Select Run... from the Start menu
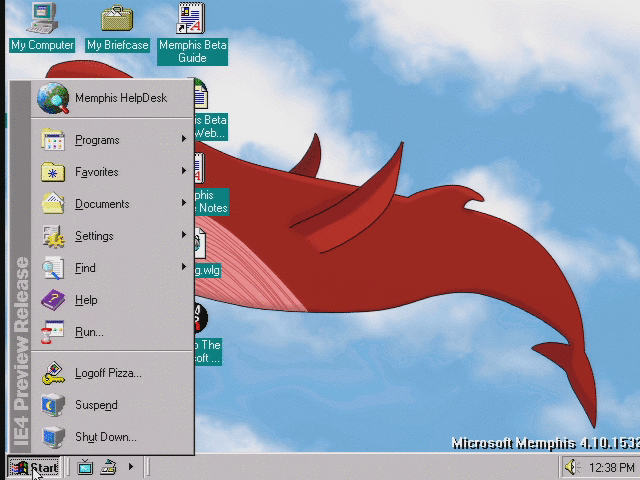The height and width of the screenshot is (480, 640). (x=112, y=332)
